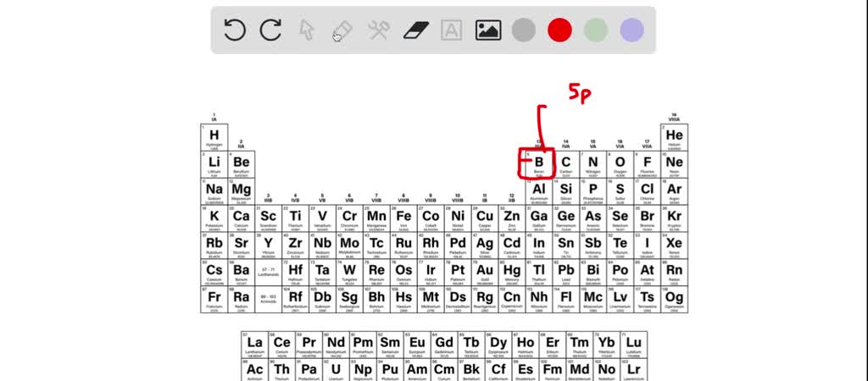This screenshot has height=381, width=868.
Task: Pick the gray color swatch
Action: [524, 30]
